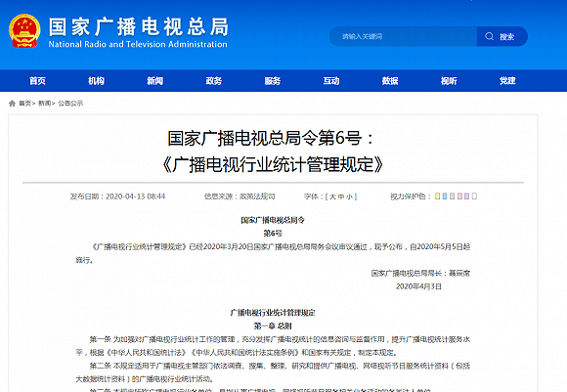Image resolution: width=567 pixels, height=392 pixels.
Task: Open the 数据 navigation menu item
Action: click(x=390, y=81)
